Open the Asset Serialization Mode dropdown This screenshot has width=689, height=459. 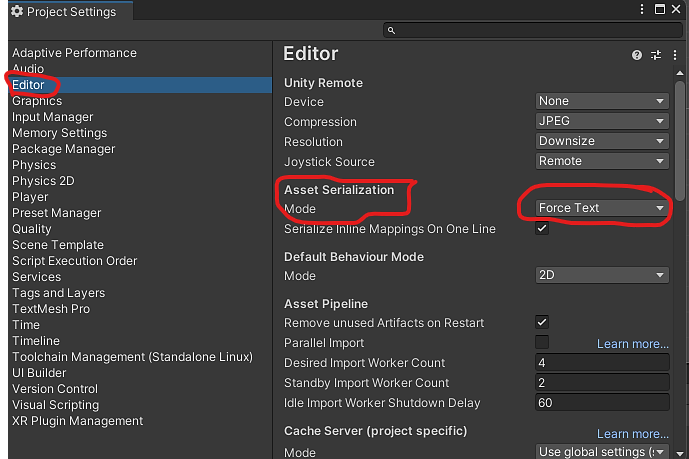click(602, 208)
